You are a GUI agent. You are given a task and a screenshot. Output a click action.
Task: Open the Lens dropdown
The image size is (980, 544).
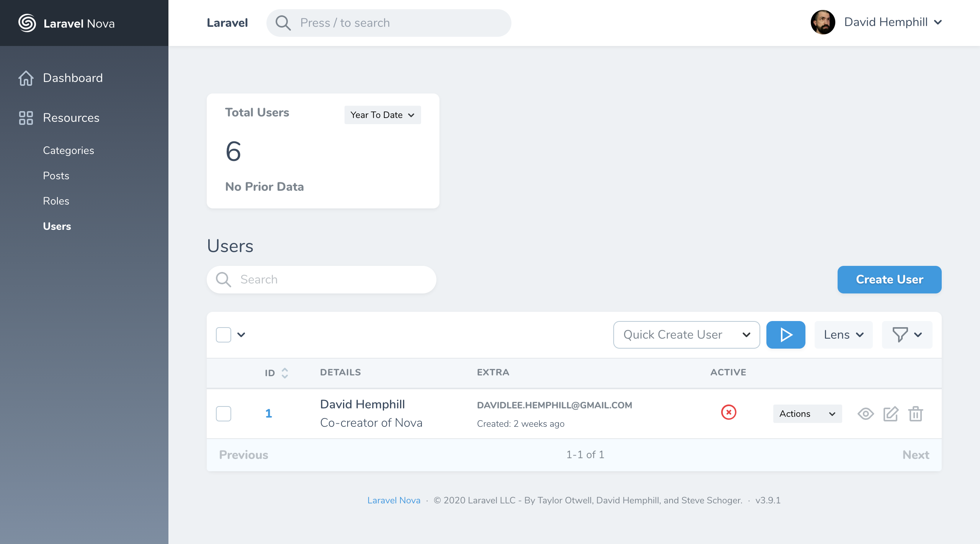point(844,335)
